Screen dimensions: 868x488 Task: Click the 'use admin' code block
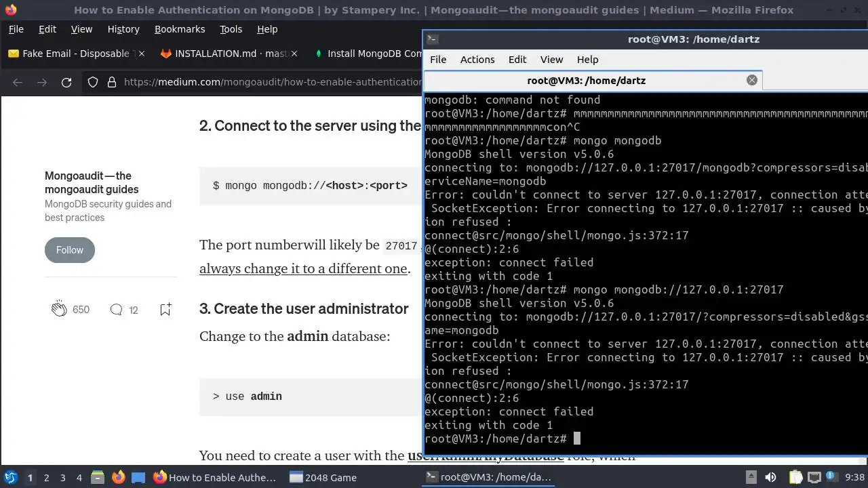[311, 396]
